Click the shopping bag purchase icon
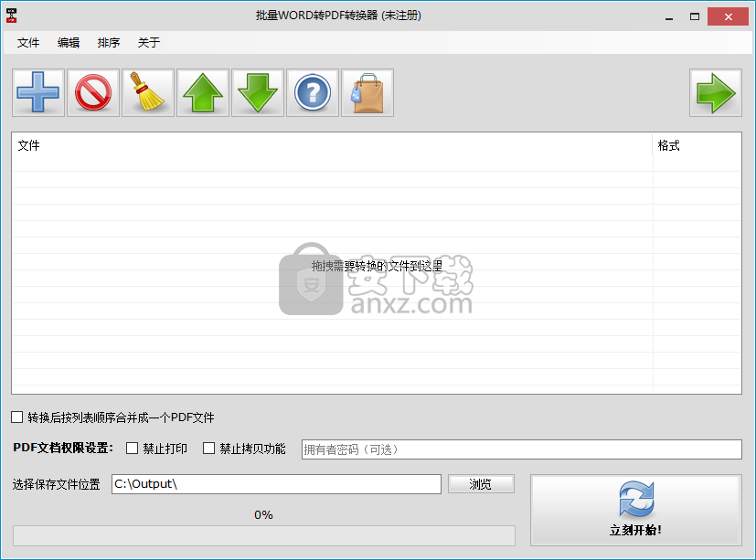The height and width of the screenshot is (560, 756). click(367, 92)
